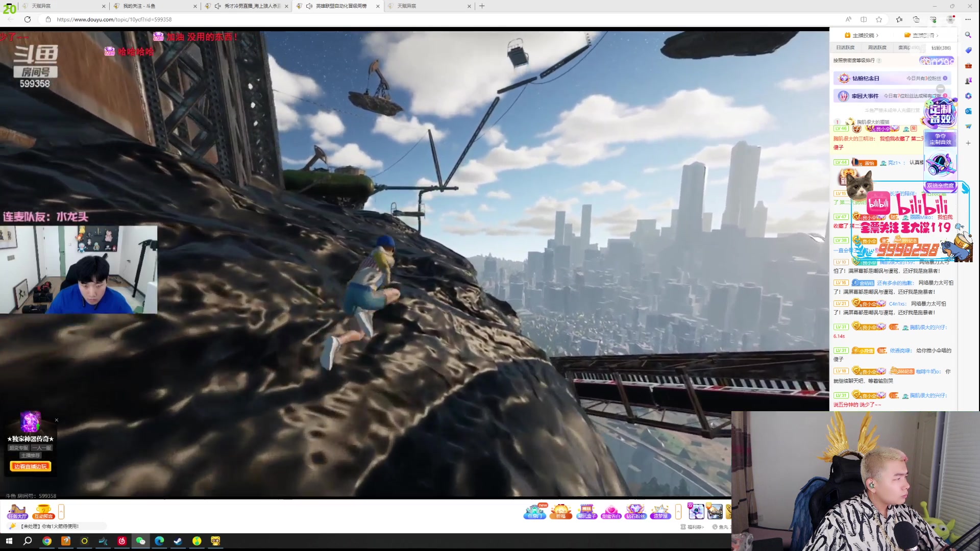Viewport: 980px width, 551px height.
Task: Mute the 秀才冷男直播 tab audio icon
Action: (x=218, y=6)
